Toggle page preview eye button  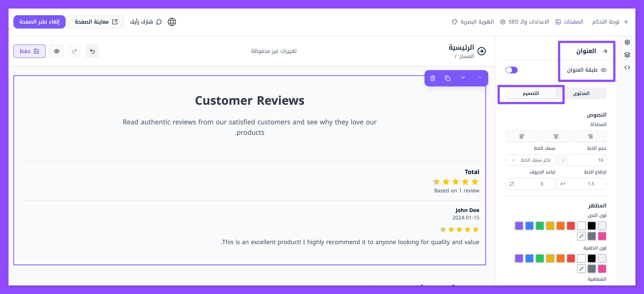point(57,51)
